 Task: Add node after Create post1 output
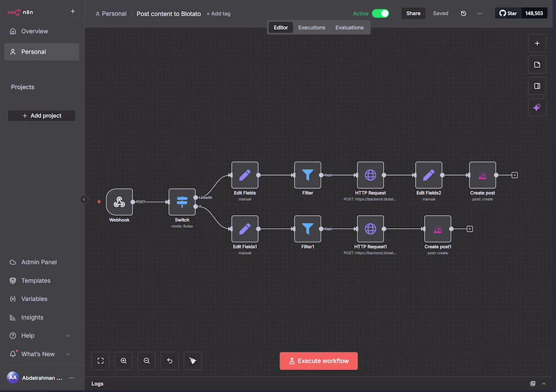(470, 229)
